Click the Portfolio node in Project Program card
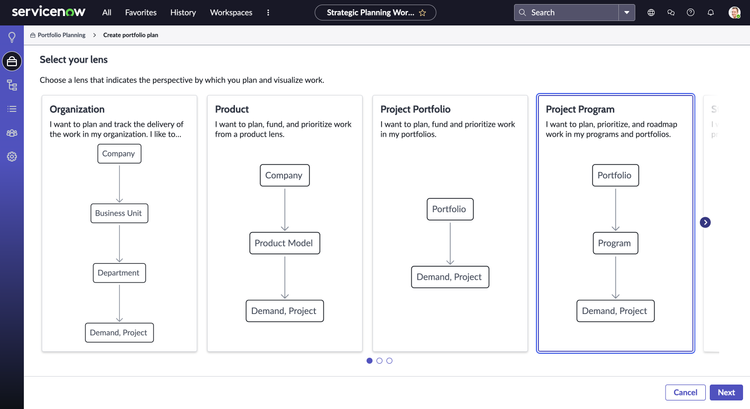This screenshot has height=409, width=750. (615, 175)
